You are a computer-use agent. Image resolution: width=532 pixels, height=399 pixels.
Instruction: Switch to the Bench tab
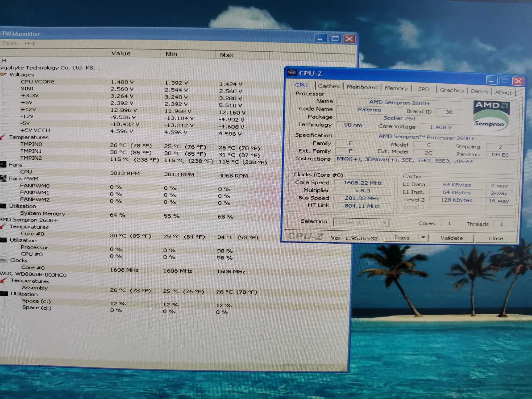479,91
